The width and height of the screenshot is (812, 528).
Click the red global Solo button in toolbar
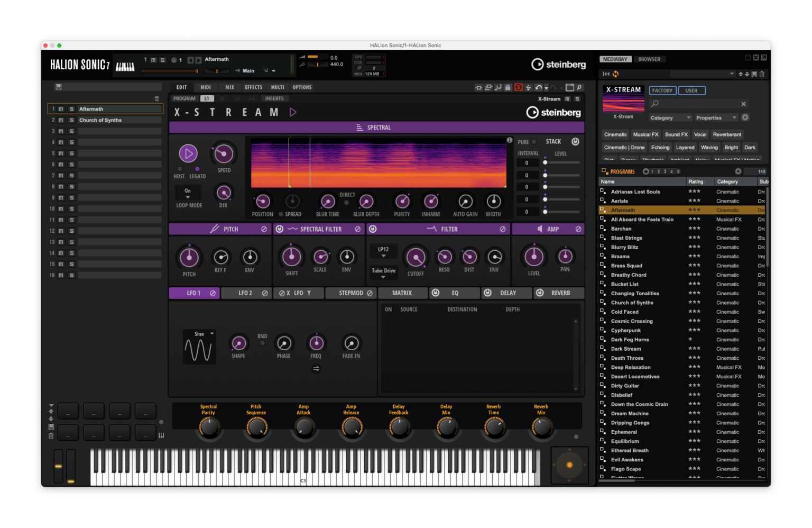point(519,87)
